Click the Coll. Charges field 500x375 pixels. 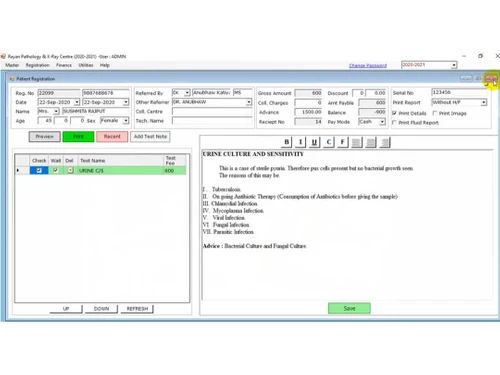[x=308, y=103]
